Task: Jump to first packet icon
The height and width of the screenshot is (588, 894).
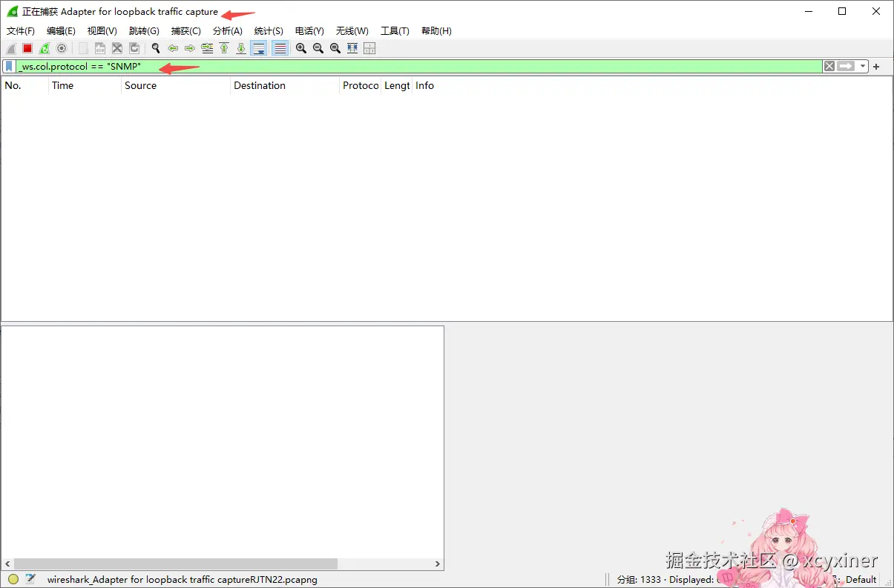Action: pos(224,48)
